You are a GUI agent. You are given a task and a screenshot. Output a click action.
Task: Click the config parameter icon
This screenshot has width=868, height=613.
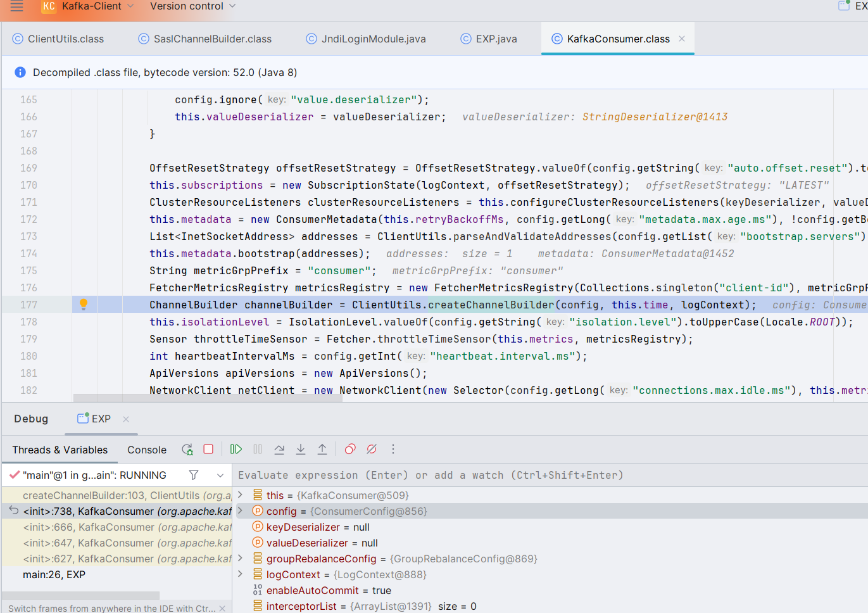258,511
